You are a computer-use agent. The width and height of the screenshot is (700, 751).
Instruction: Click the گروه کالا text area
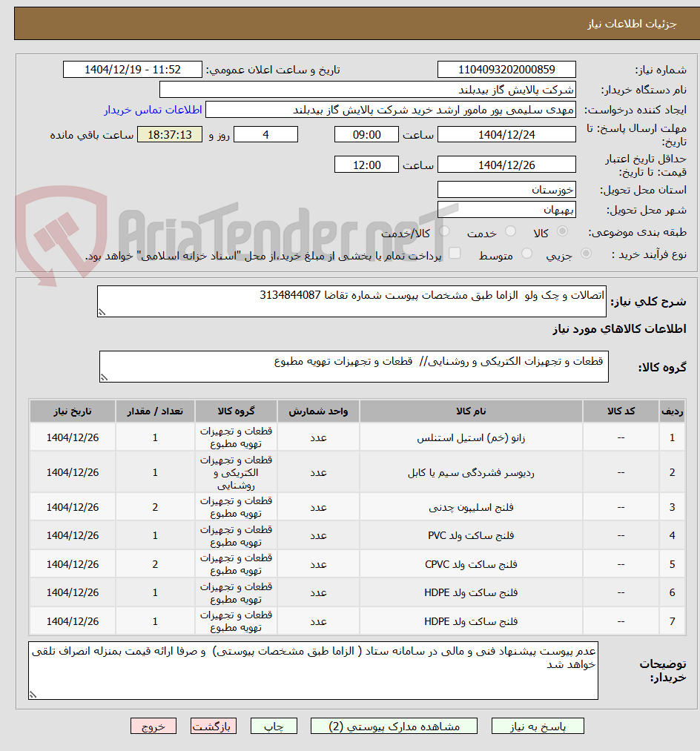coord(354,366)
